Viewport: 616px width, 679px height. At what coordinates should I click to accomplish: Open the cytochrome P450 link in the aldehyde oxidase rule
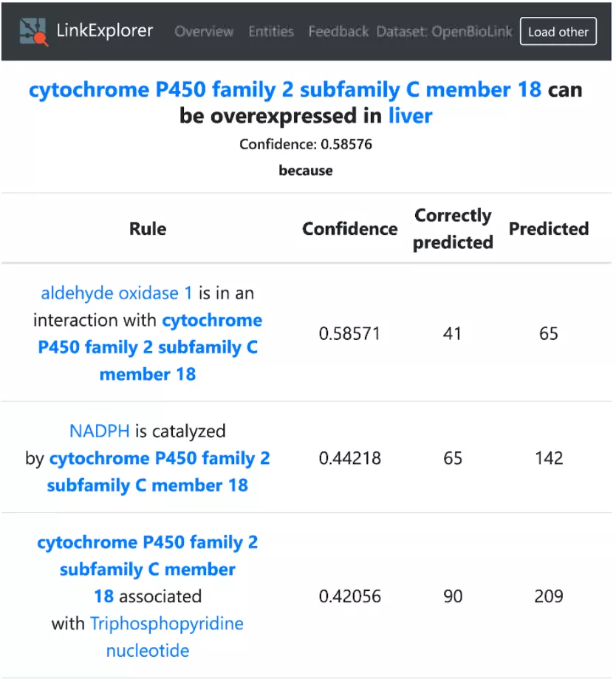tap(148, 347)
